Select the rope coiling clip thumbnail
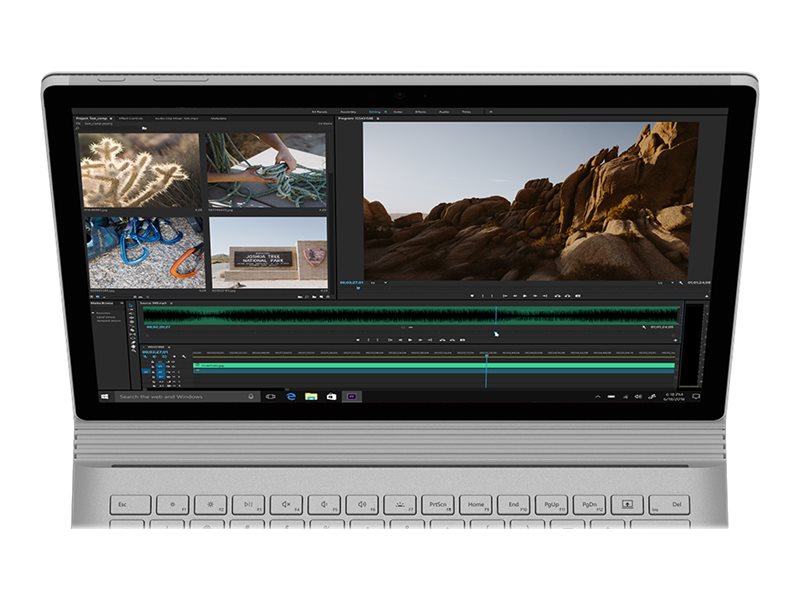The height and width of the screenshot is (600, 800). (266, 170)
